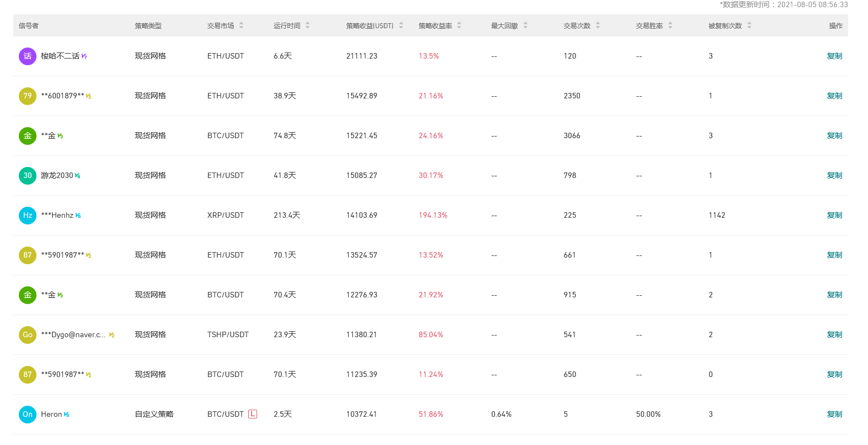Sort by 策略收益率 column arrows

459,25
